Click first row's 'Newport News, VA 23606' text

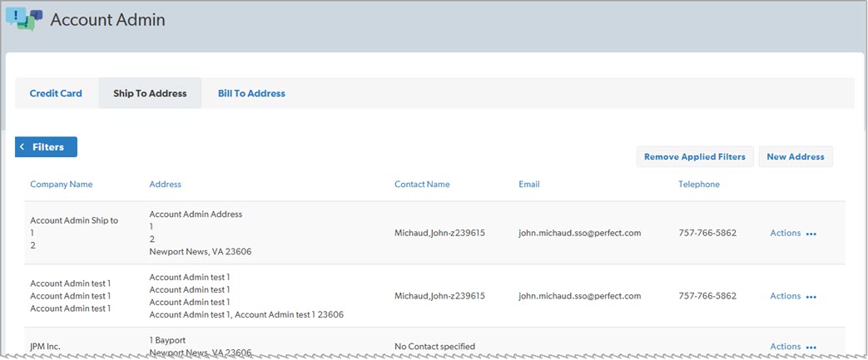[x=201, y=252]
